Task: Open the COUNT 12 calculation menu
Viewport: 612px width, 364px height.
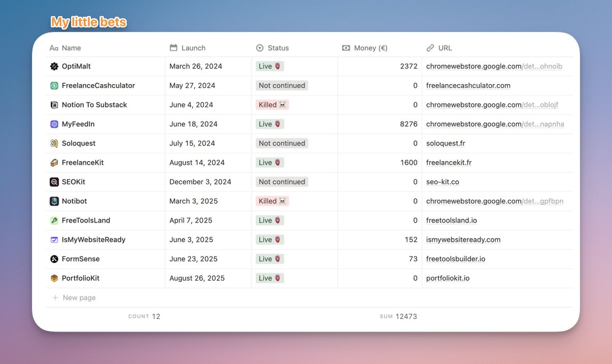Action: [x=144, y=317]
